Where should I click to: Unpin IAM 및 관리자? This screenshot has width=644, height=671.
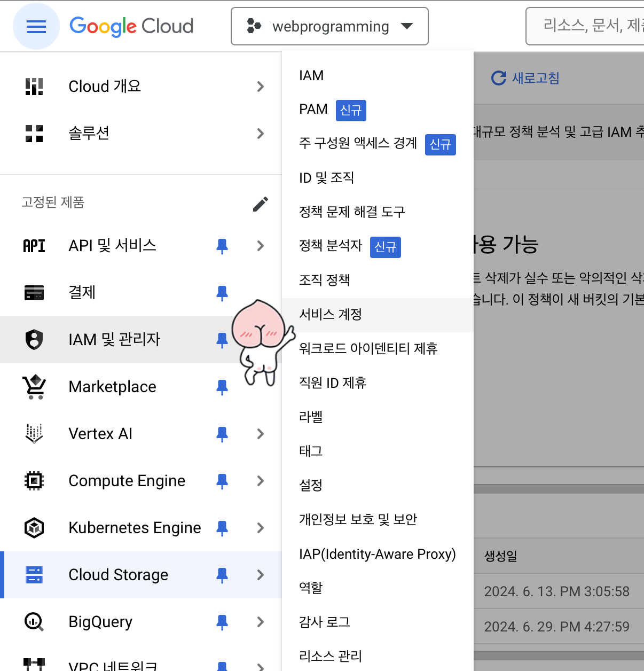[x=222, y=340]
